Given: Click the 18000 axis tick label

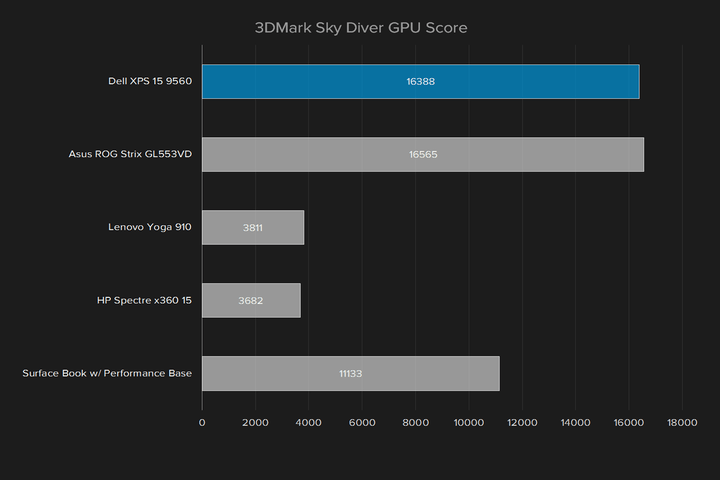Looking at the screenshot, I should coord(682,423).
